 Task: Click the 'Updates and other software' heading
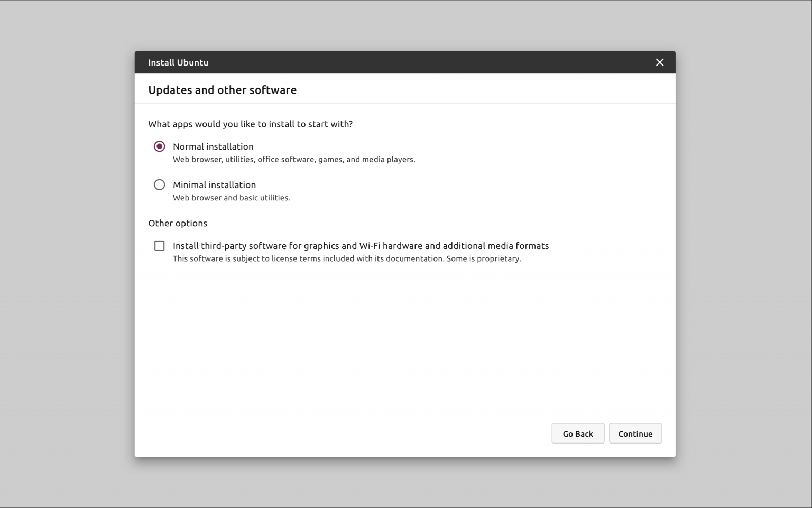pyautogui.click(x=222, y=90)
